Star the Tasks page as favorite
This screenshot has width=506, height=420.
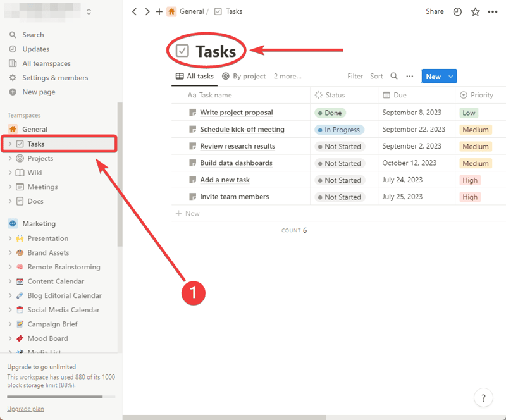(x=475, y=11)
